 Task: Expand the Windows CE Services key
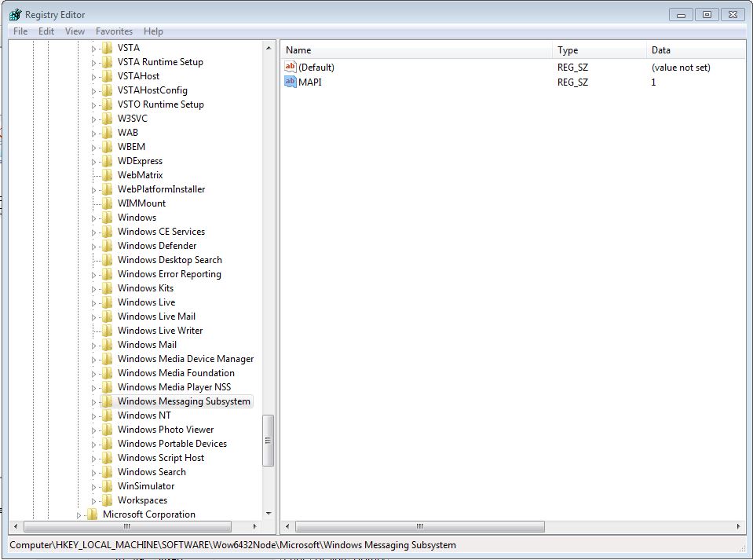tap(93, 232)
